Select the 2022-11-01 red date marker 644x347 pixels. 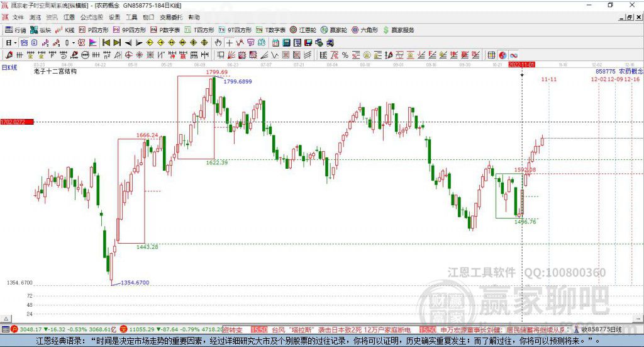[x=521, y=65]
